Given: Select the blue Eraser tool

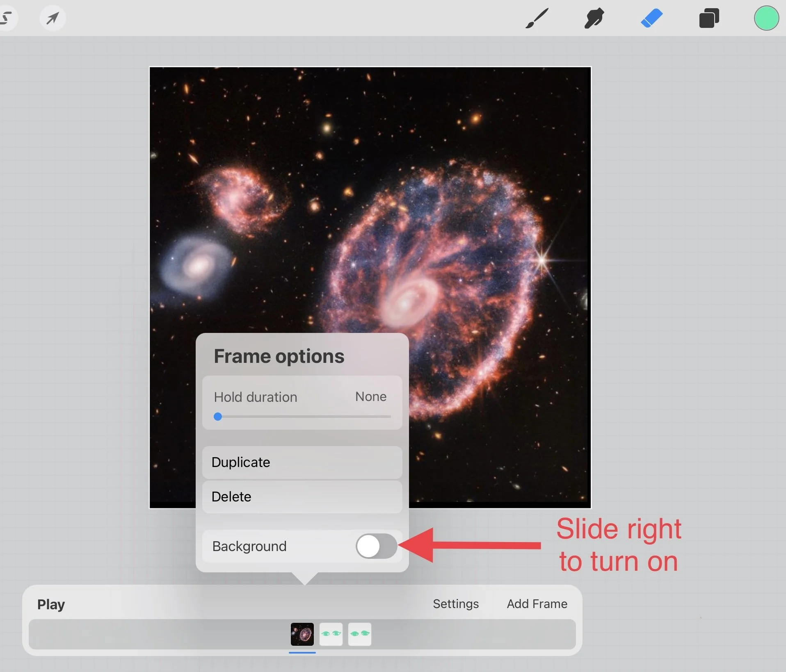Looking at the screenshot, I should coord(651,18).
